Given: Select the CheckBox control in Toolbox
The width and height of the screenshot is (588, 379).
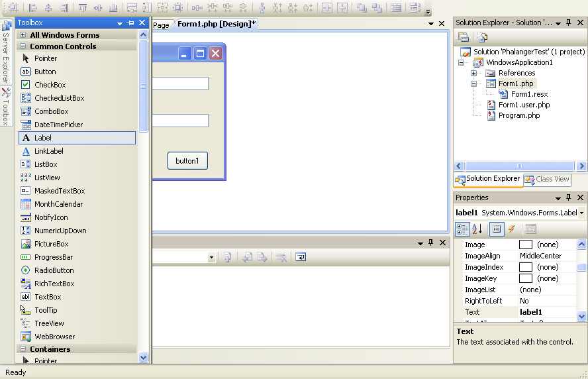Looking at the screenshot, I should tap(50, 85).
